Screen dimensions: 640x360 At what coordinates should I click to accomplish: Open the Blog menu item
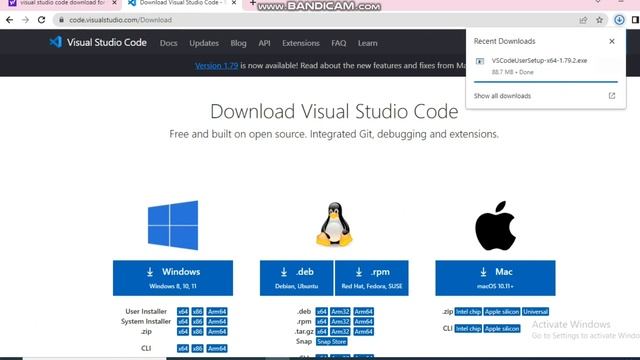pyautogui.click(x=238, y=43)
